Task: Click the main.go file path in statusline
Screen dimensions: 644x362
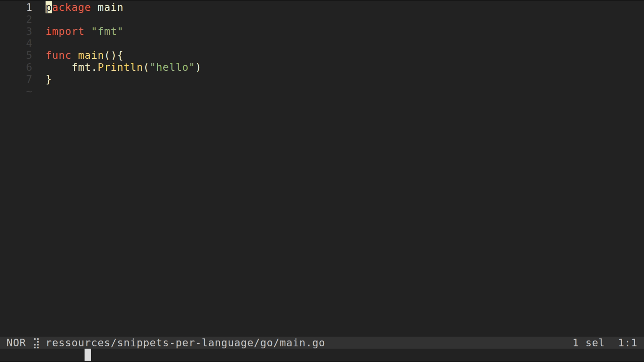Action: pos(185,343)
